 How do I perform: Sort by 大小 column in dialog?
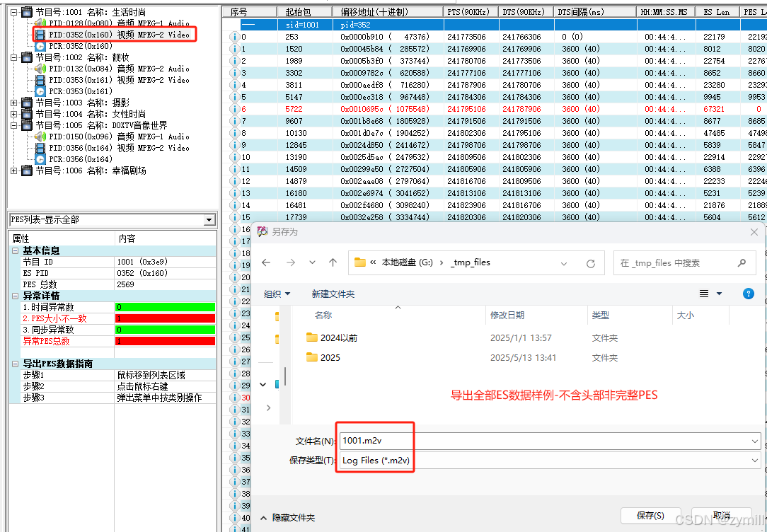point(686,316)
